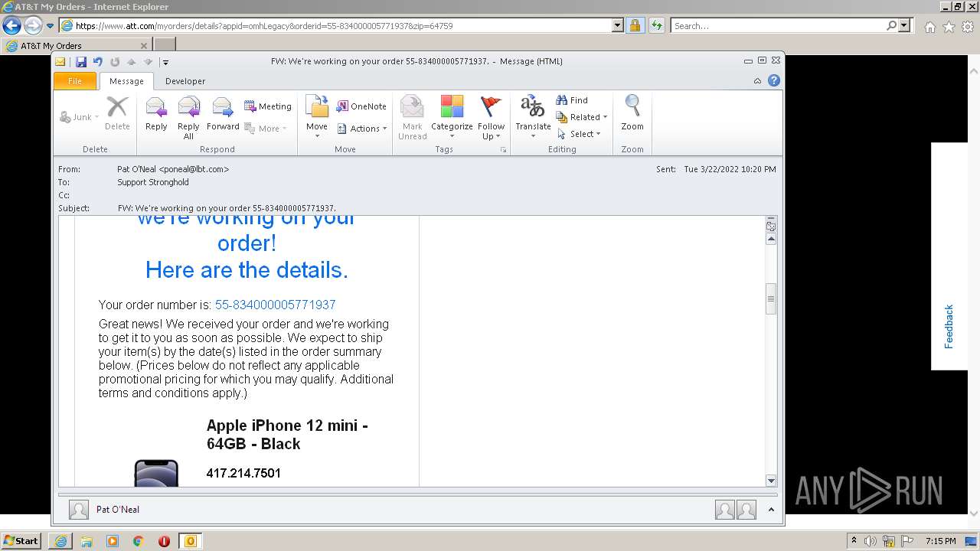Open Internet Explorer Favorites star

tap(949, 27)
